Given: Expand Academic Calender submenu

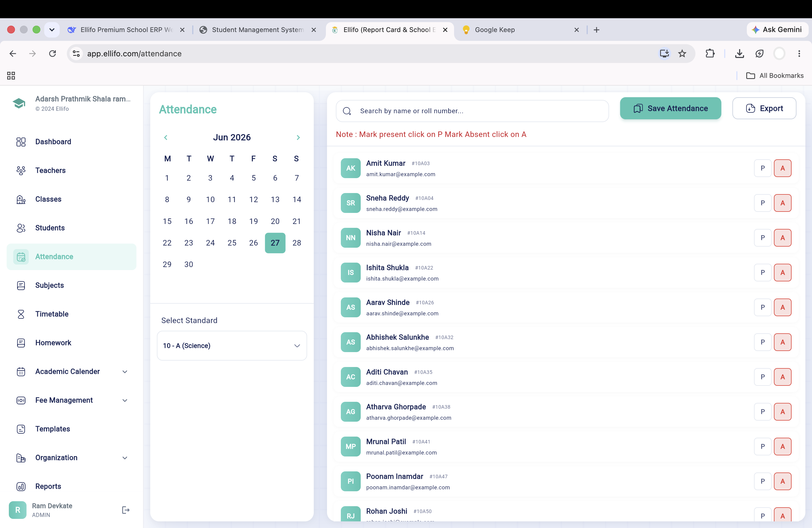Looking at the screenshot, I should 125,372.
